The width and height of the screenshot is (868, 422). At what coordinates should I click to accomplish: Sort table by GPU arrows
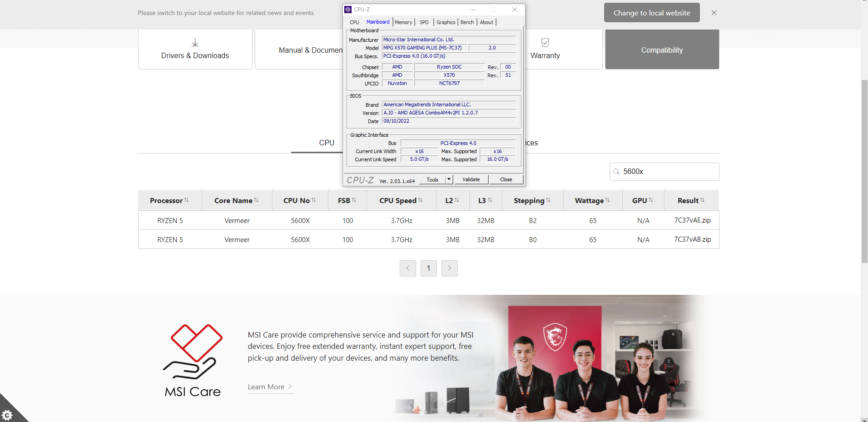(x=651, y=200)
